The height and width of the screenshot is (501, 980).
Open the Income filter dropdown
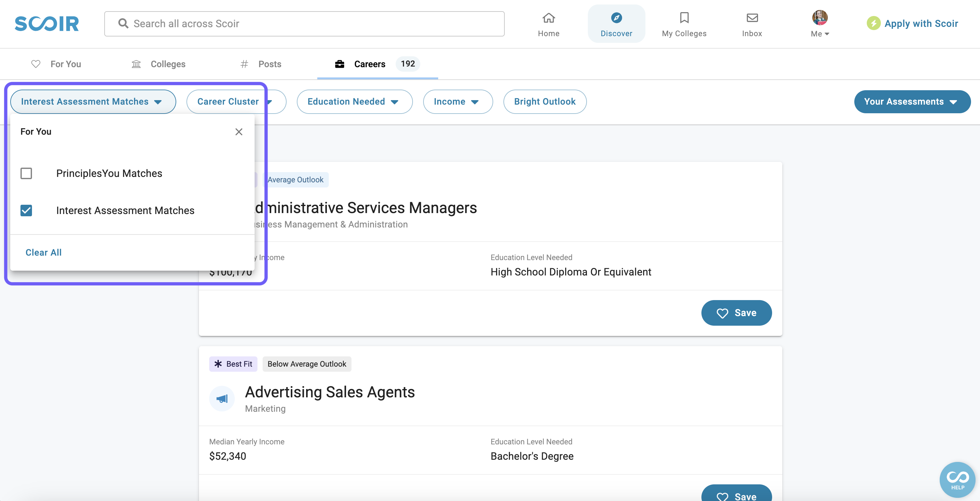click(457, 101)
